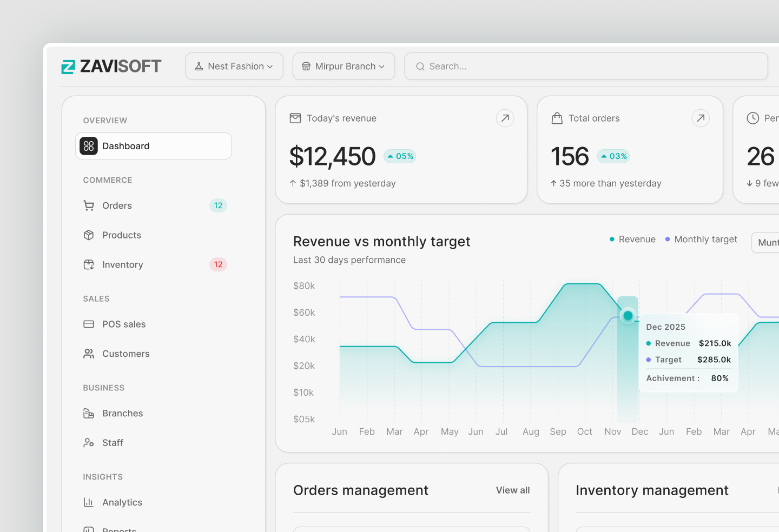This screenshot has height=532, width=779.
Task: Toggle the Revenue legend series
Action: [632, 239]
